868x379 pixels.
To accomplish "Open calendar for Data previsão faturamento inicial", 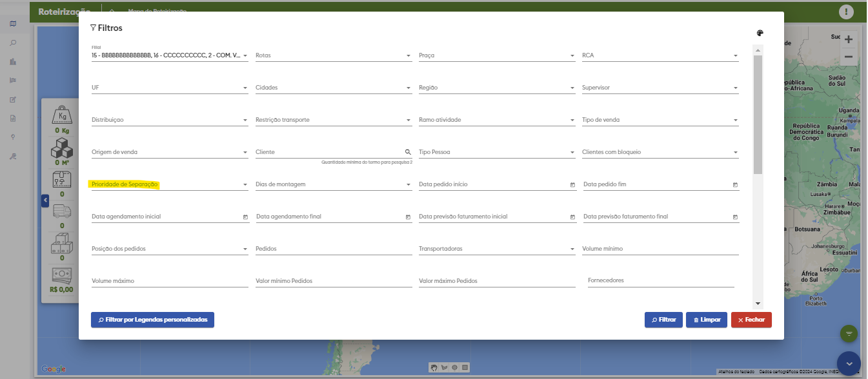I will [572, 217].
